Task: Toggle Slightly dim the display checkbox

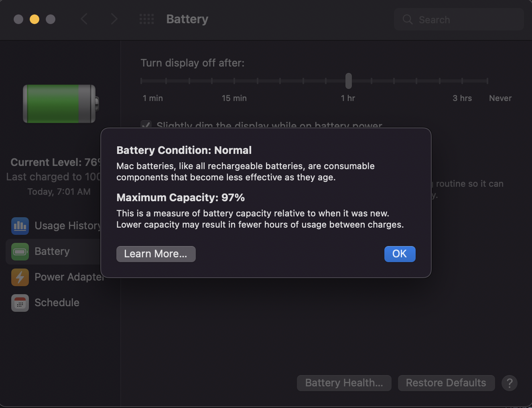Action: 146,124
